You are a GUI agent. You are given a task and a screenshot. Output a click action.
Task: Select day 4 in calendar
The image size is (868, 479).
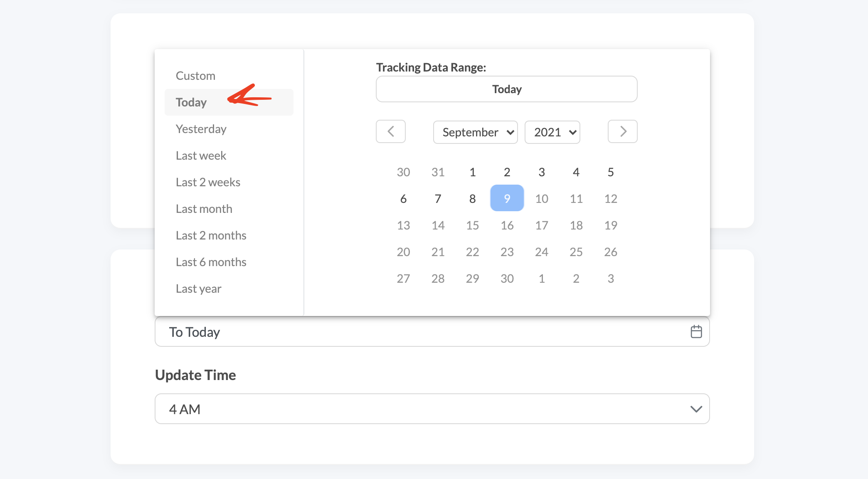[576, 172]
